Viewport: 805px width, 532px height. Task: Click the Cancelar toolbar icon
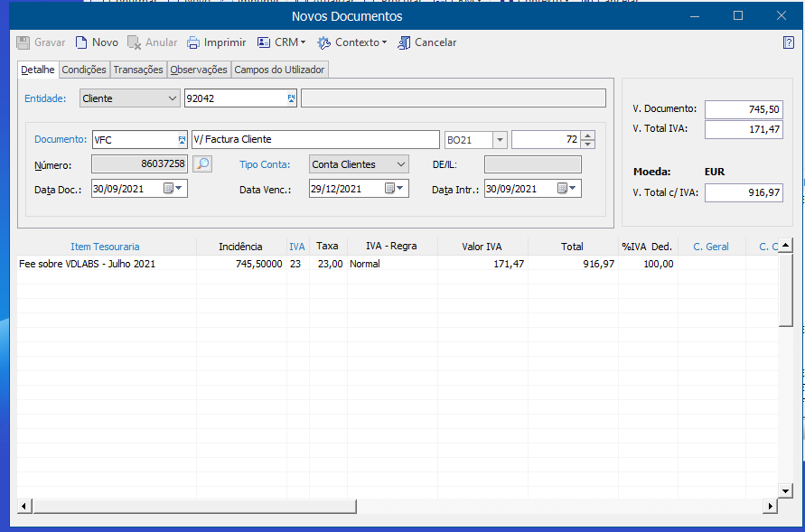tap(404, 42)
